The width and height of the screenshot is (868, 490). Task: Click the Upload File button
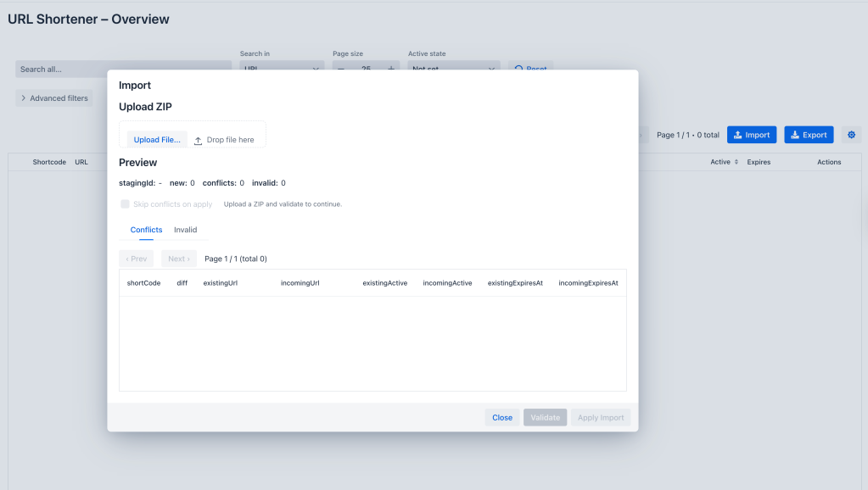pyautogui.click(x=156, y=139)
